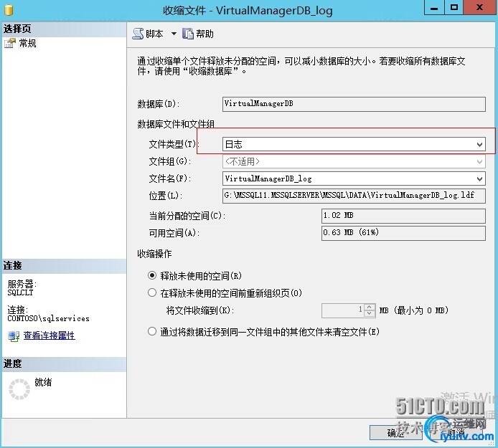Click the SQLCLT server name text
The image size is (498, 448).
(20, 292)
